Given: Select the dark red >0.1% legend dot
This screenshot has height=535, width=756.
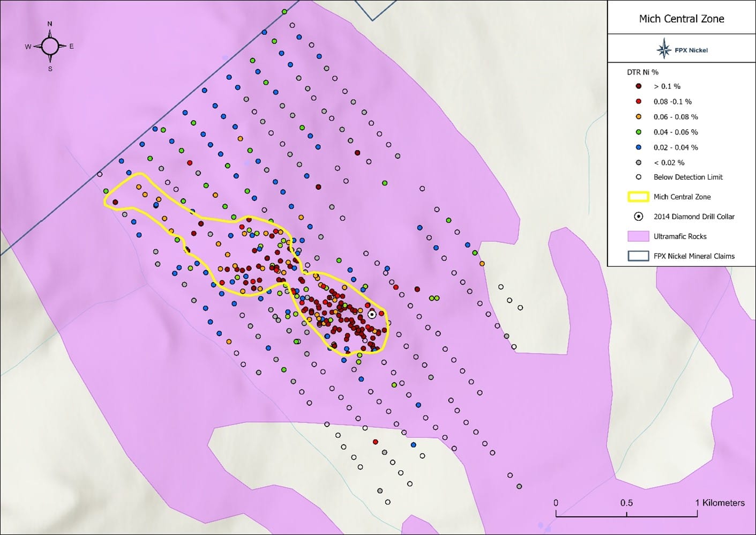Looking at the screenshot, I should point(638,86).
